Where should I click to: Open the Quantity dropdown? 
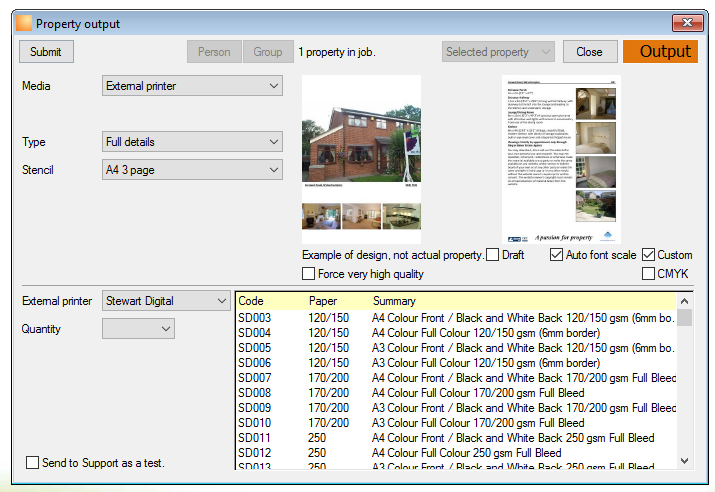pyautogui.click(x=138, y=329)
